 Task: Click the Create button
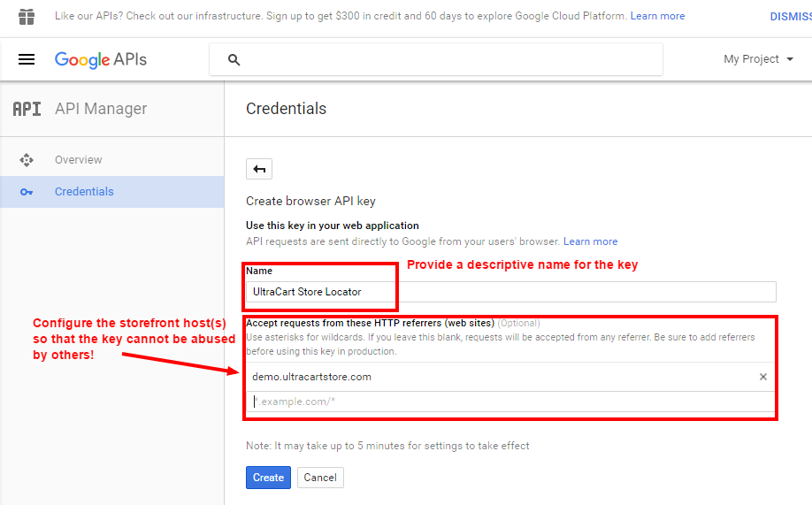(268, 478)
